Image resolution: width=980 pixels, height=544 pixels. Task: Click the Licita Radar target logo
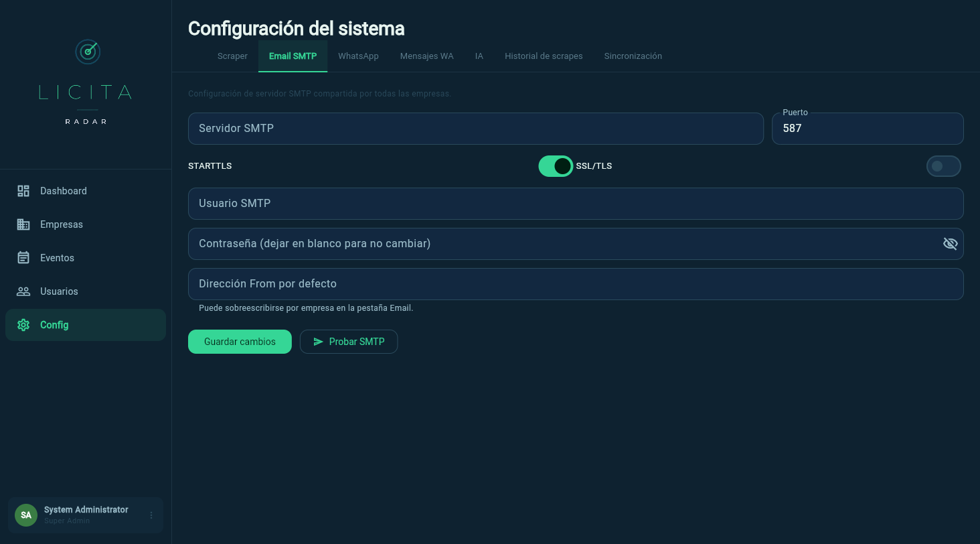tap(88, 52)
